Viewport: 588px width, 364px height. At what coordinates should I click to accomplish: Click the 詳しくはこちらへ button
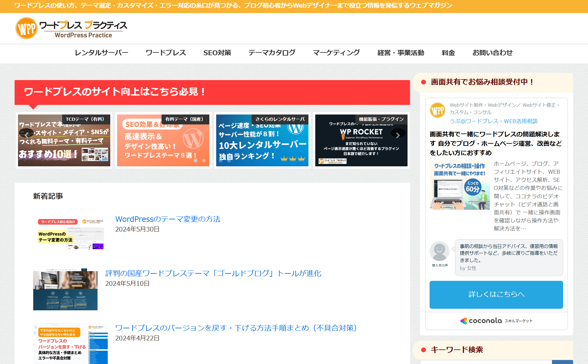click(496, 294)
